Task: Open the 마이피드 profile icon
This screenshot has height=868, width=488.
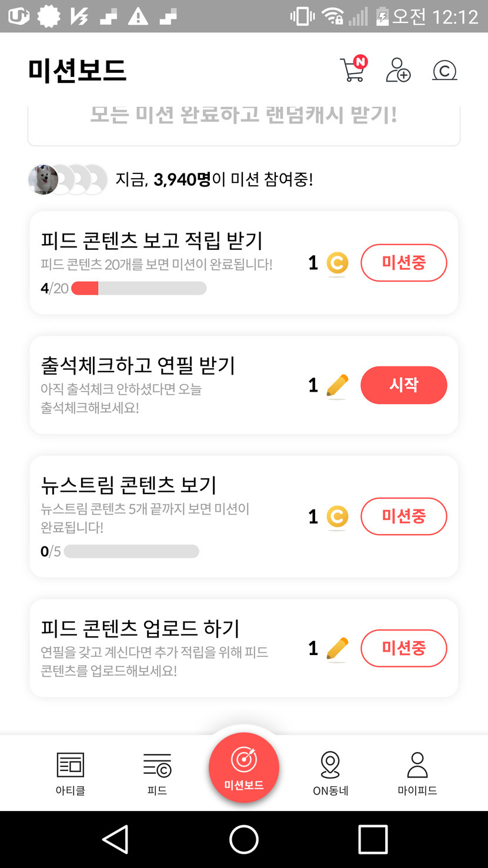Action: (x=417, y=765)
